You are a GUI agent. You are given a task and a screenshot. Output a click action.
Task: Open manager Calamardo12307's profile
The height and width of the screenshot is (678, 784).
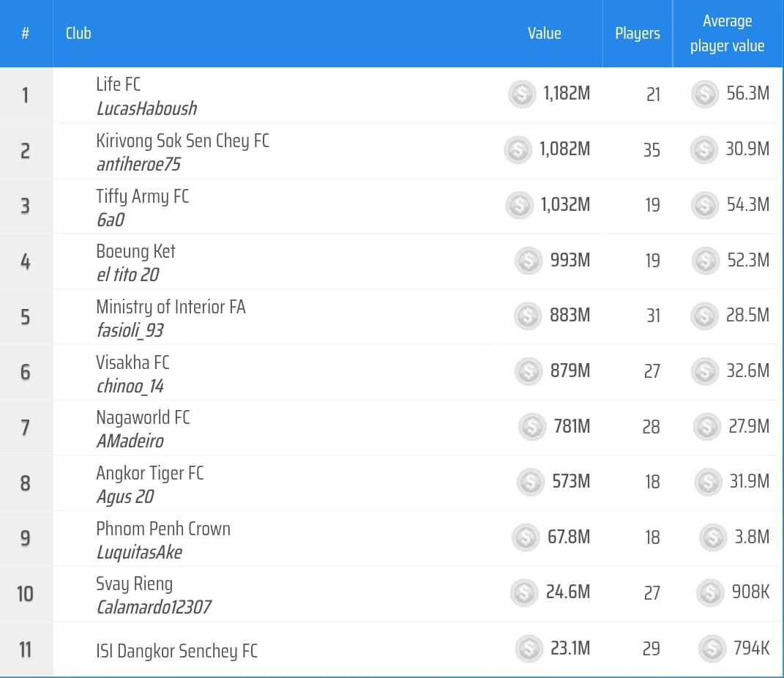coord(154,607)
